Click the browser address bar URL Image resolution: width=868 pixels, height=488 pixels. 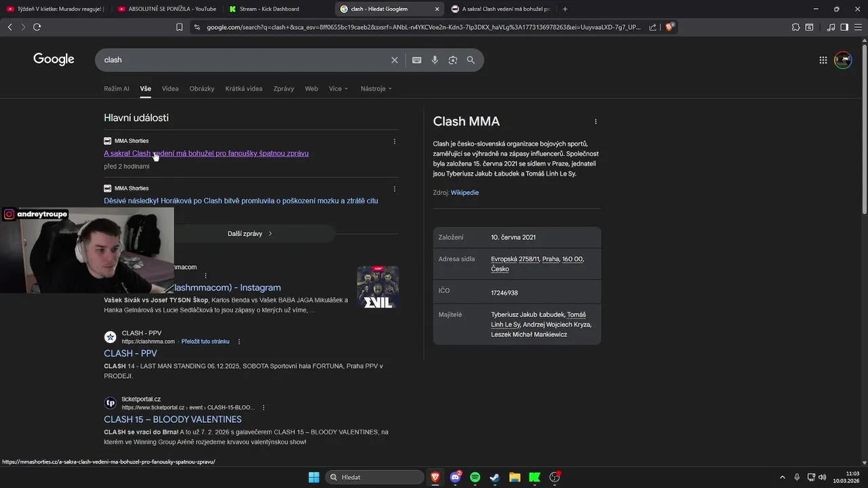(x=423, y=27)
